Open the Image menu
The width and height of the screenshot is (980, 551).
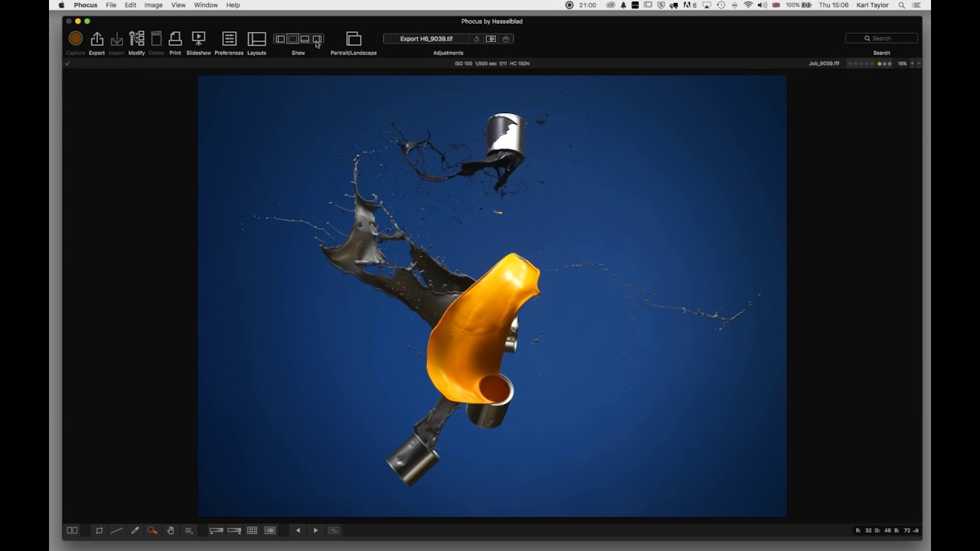[x=153, y=5]
